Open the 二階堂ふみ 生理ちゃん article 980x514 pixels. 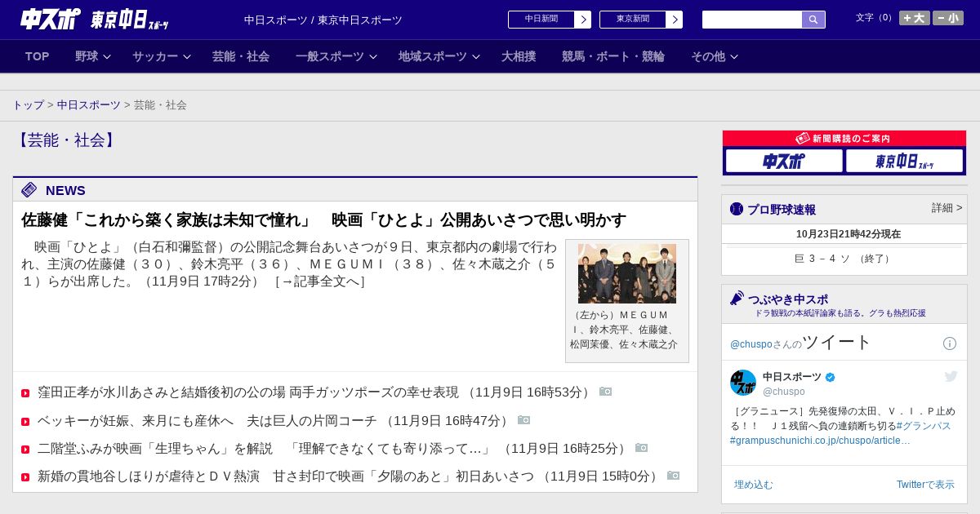(265, 449)
